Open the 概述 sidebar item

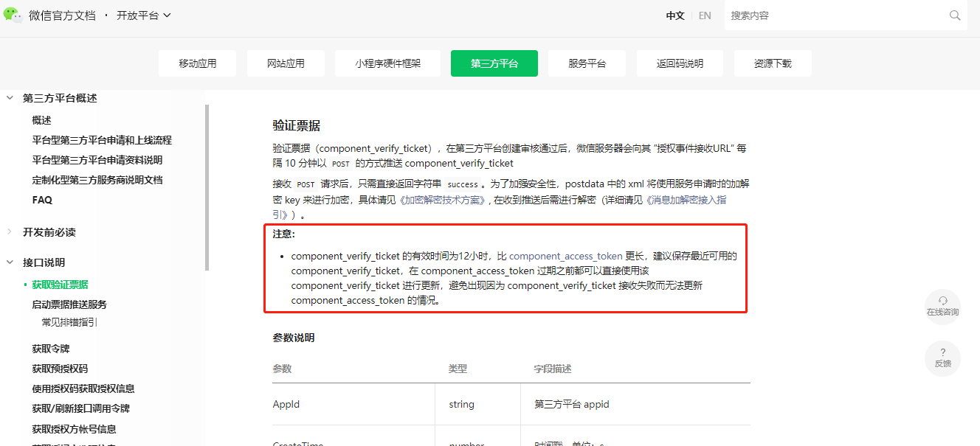(x=41, y=120)
